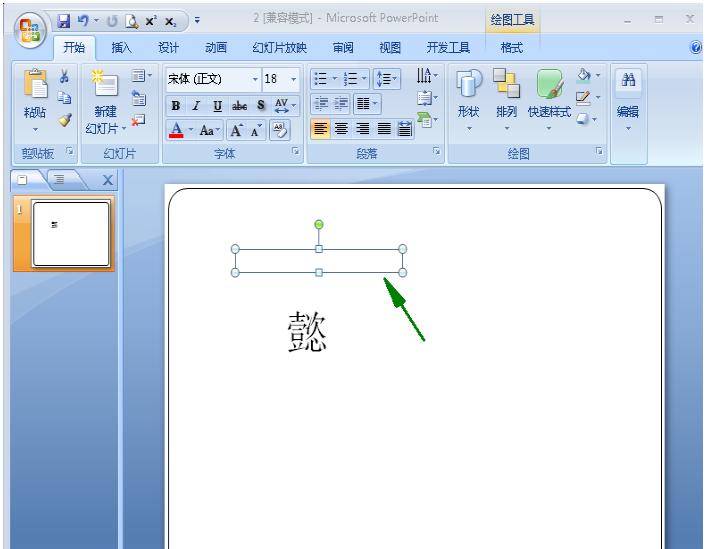The height and width of the screenshot is (549, 707).
Task: Open line spacing options
Action: click(387, 79)
